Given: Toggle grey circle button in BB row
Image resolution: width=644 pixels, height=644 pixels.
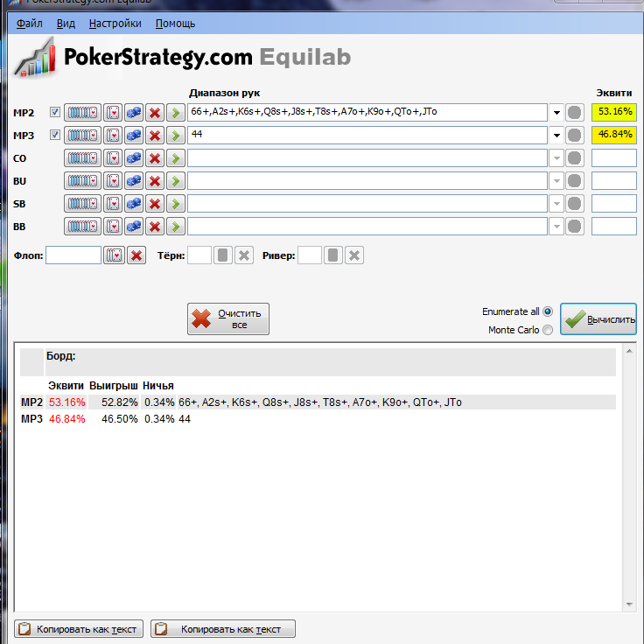Looking at the screenshot, I should click(x=575, y=227).
